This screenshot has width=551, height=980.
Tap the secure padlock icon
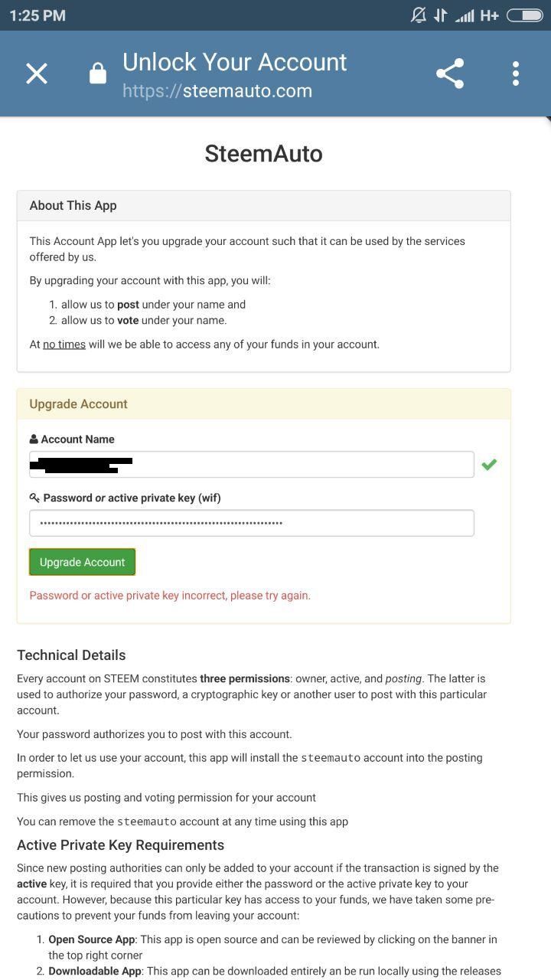98,73
